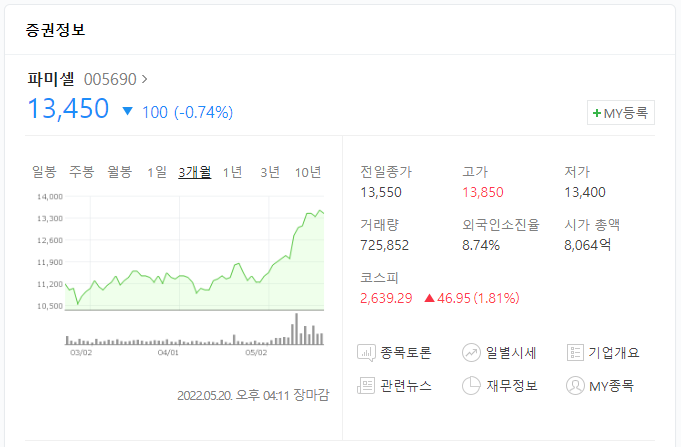Viewport: 681px width, 447px height.
Task: Select the 3개월 chart period
Action: click(194, 172)
